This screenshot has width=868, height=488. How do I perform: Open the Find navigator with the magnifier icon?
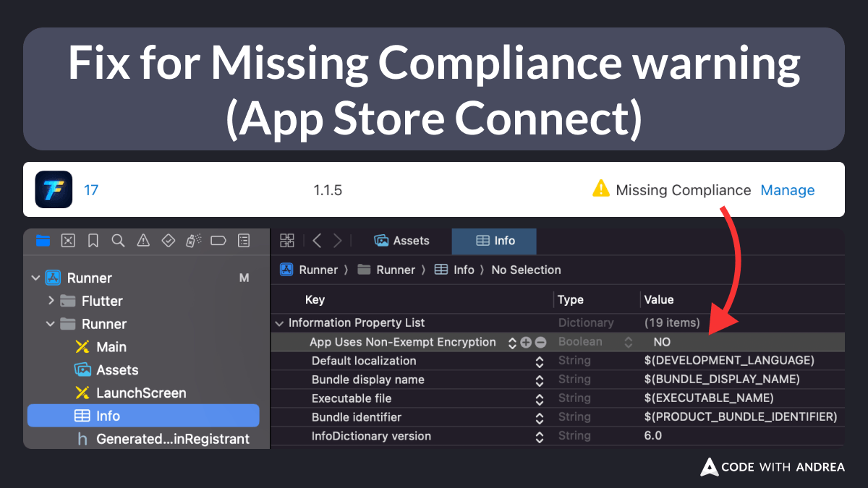tap(118, 241)
